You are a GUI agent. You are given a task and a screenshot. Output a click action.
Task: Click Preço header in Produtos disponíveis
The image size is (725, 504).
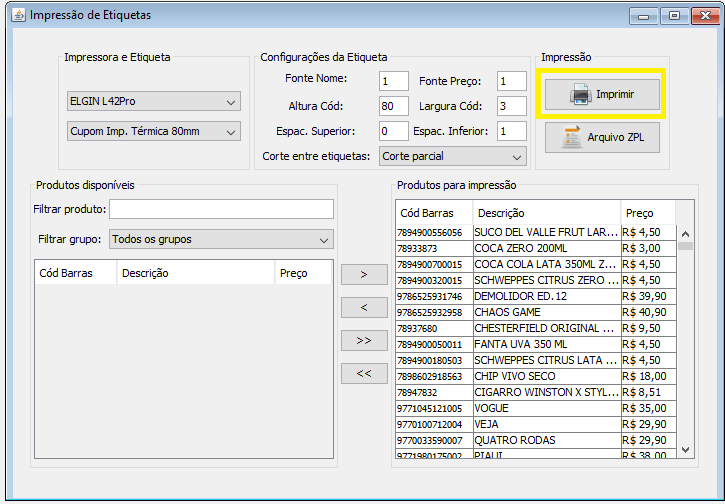(303, 273)
